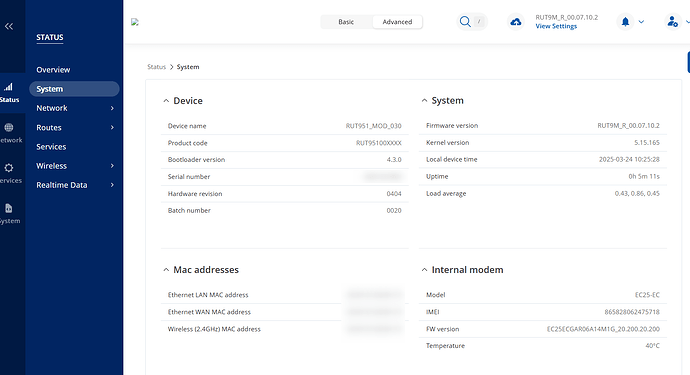Open Services menu item

(x=51, y=147)
